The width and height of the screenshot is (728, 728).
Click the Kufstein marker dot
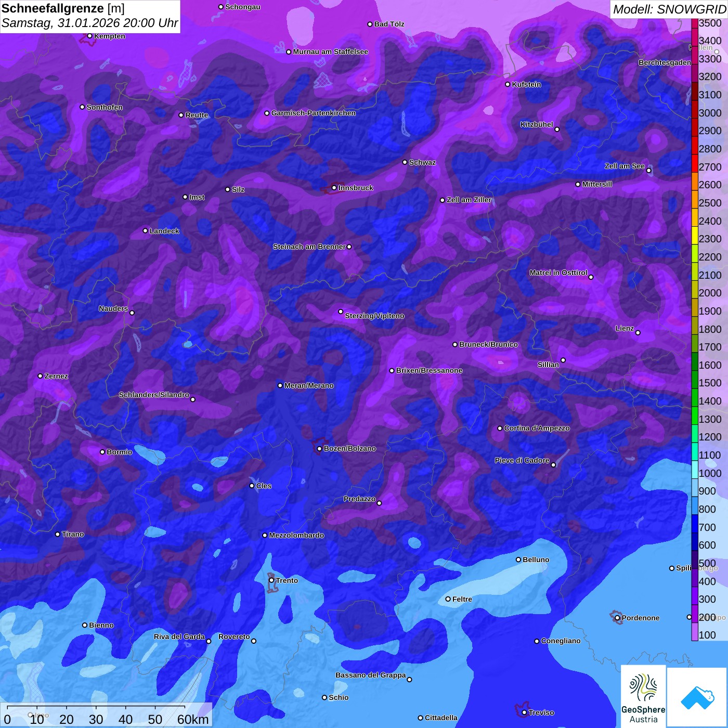click(508, 84)
